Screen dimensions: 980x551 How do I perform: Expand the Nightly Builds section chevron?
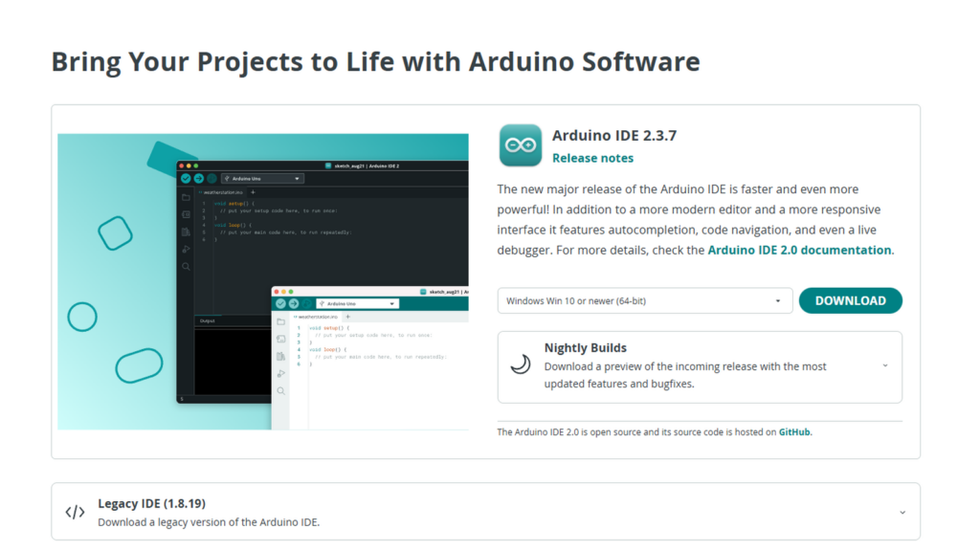pos(884,365)
